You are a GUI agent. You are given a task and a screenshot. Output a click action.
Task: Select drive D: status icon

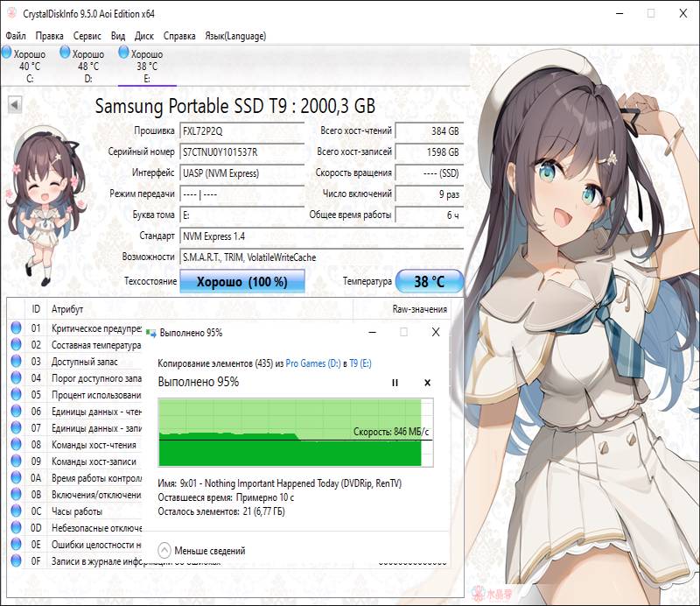(65, 54)
